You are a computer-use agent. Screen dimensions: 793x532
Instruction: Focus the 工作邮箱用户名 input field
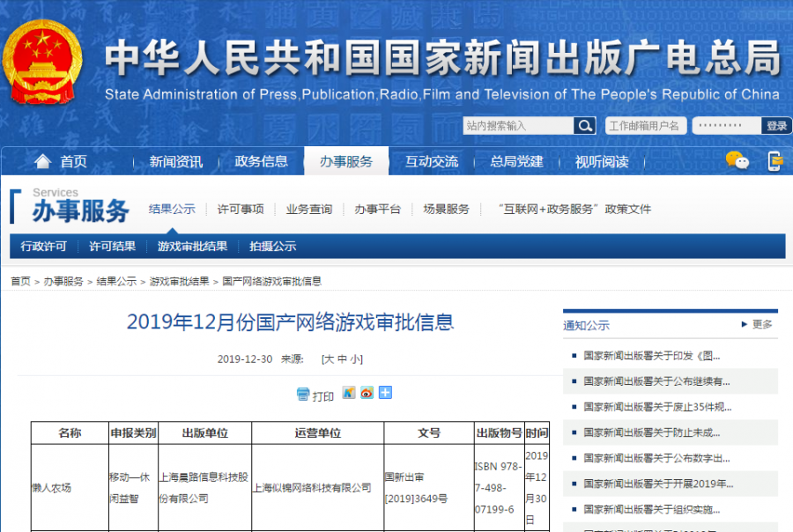[x=646, y=125]
